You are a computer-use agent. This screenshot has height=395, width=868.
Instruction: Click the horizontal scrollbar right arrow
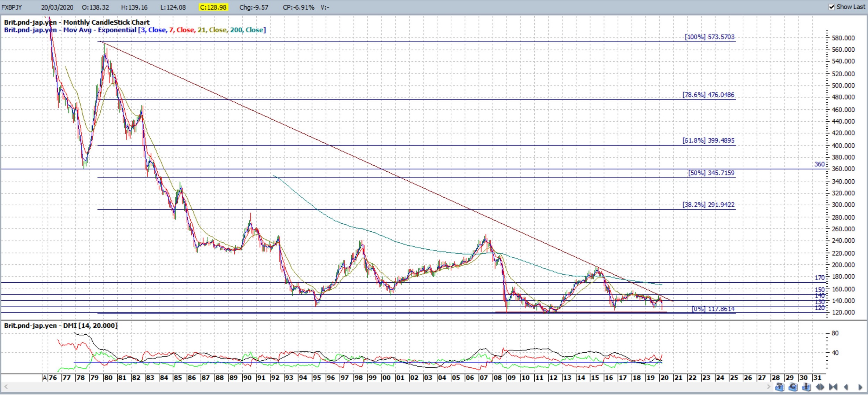(x=769, y=387)
